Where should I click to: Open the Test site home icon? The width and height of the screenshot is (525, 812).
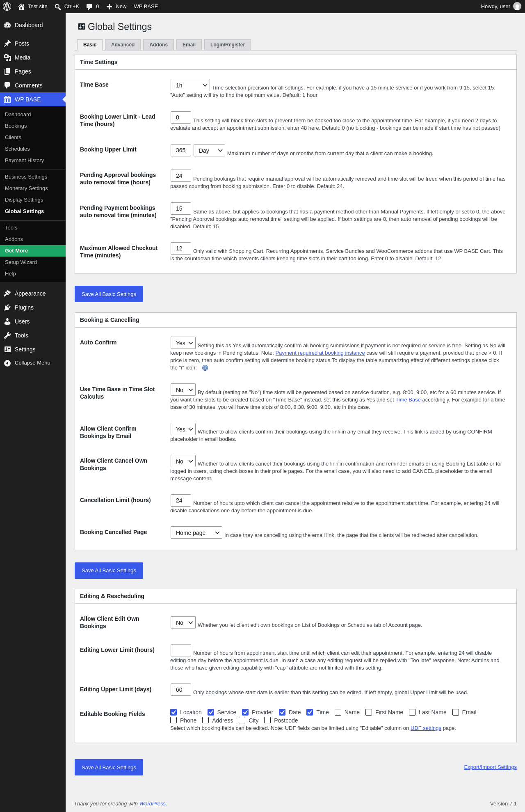click(x=21, y=7)
